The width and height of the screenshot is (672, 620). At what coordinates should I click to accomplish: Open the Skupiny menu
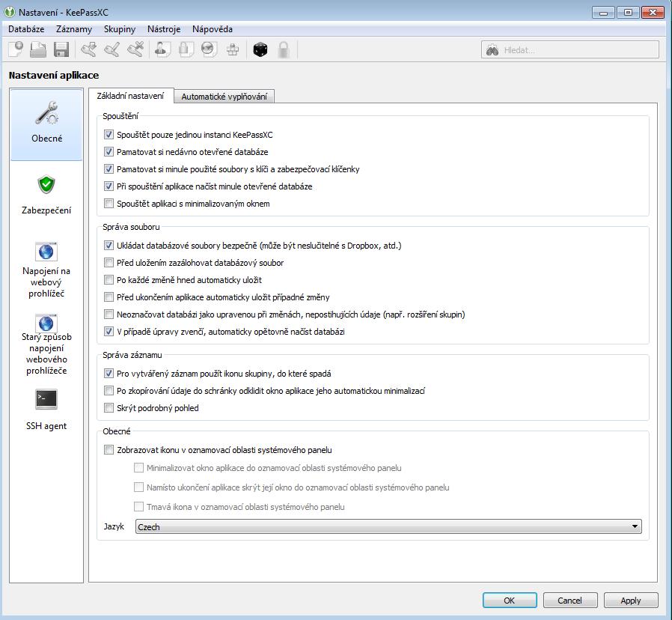click(x=120, y=29)
